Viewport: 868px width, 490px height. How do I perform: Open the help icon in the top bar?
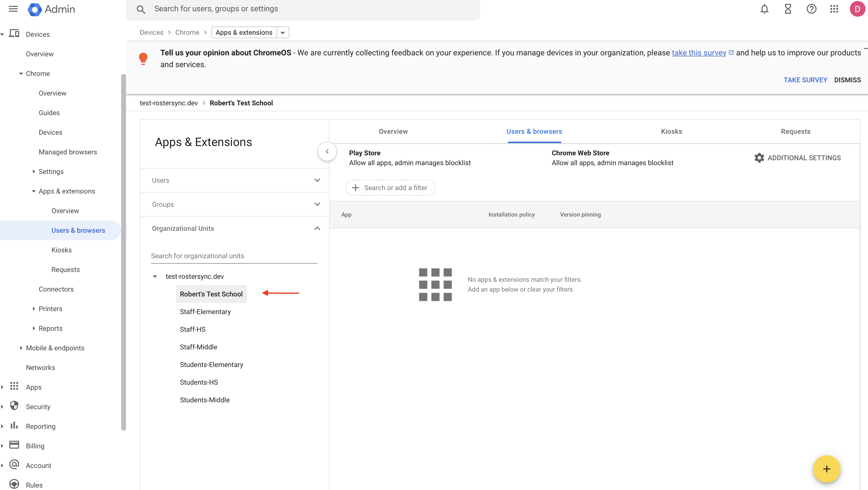point(811,9)
